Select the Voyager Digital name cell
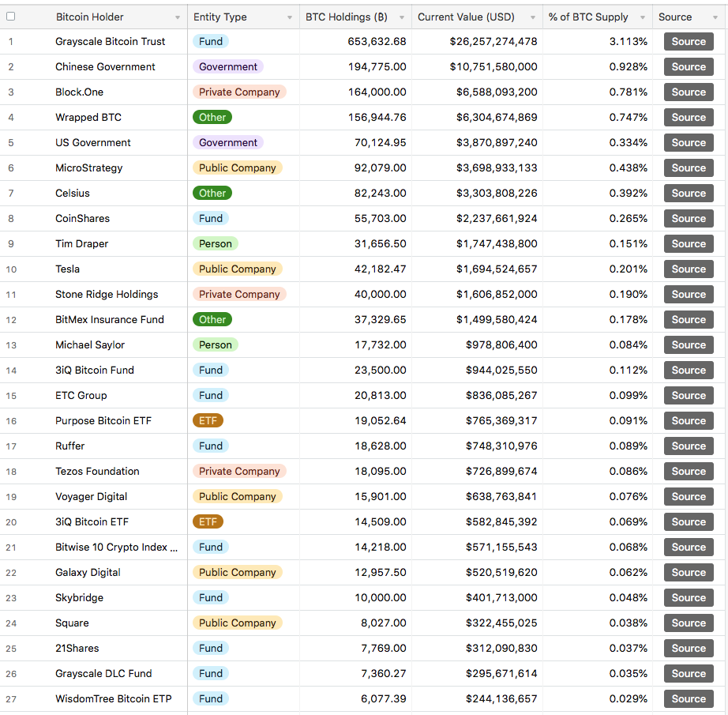Viewport: 728px width, 715px height. pyautogui.click(x=91, y=497)
